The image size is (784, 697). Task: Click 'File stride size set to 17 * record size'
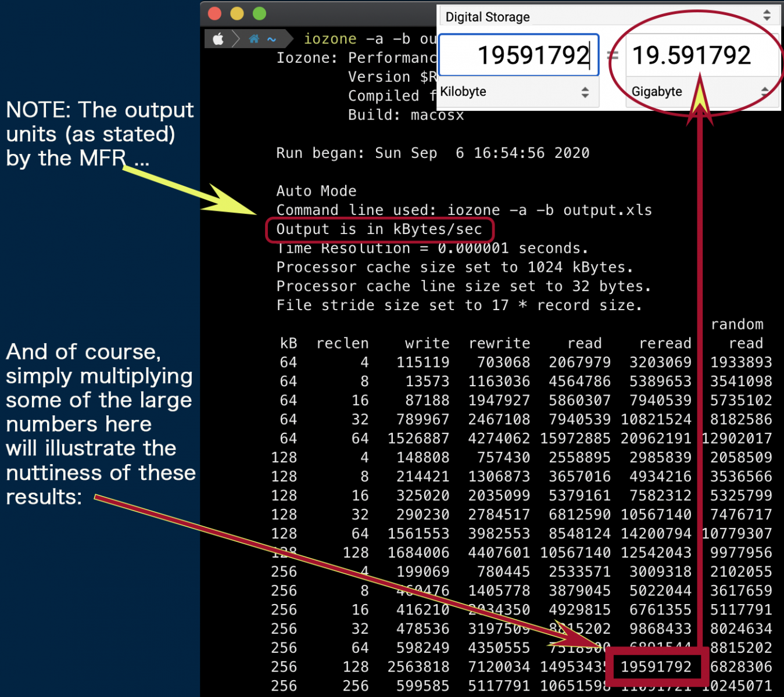click(x=459, y=306)
